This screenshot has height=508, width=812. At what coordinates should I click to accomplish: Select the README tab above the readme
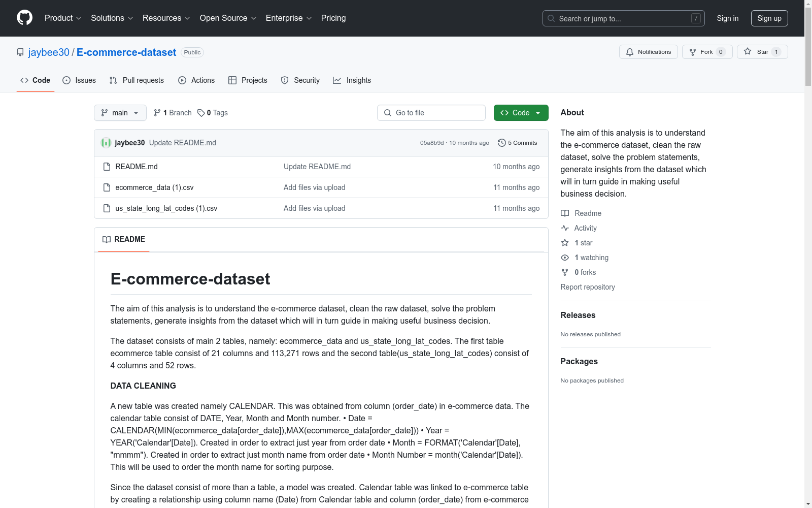click(124, 239)
